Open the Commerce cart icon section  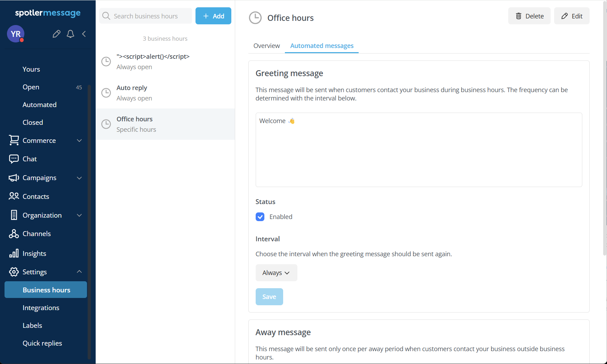pyautogui.click(x=14, y=140)
